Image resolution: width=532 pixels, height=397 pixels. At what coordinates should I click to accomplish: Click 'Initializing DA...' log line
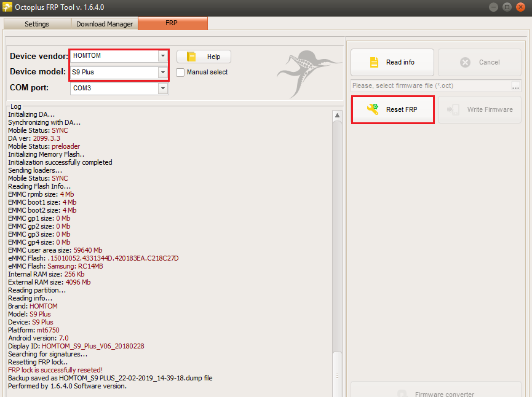tap(31, 114)
